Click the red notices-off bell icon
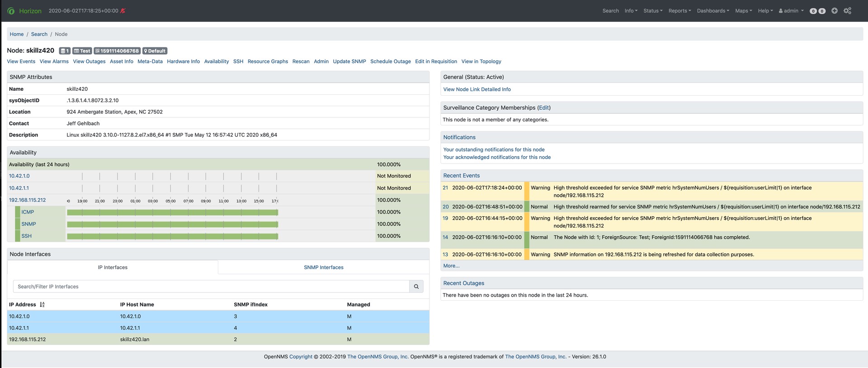This screenshot has height=368, width=868. pos(123,11)
